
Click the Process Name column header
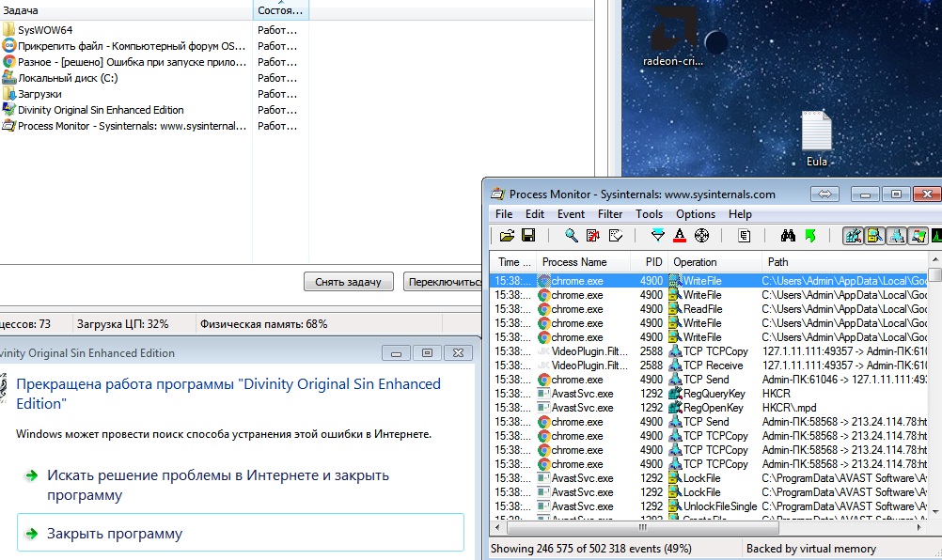tap(574, 262)
